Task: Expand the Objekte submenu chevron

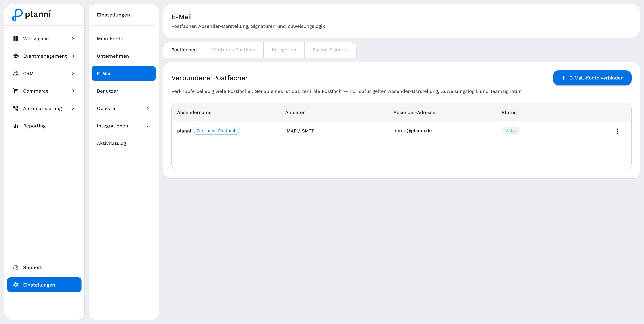Action: tap(148, 108)
